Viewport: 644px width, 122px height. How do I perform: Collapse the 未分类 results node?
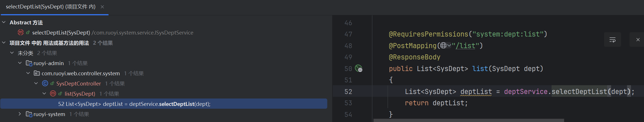12,53
